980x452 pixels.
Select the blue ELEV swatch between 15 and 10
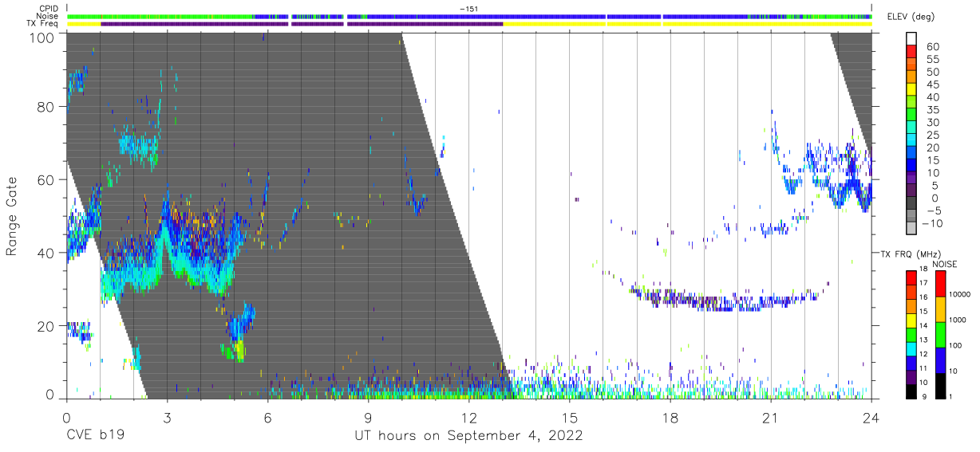coord(911,166)
